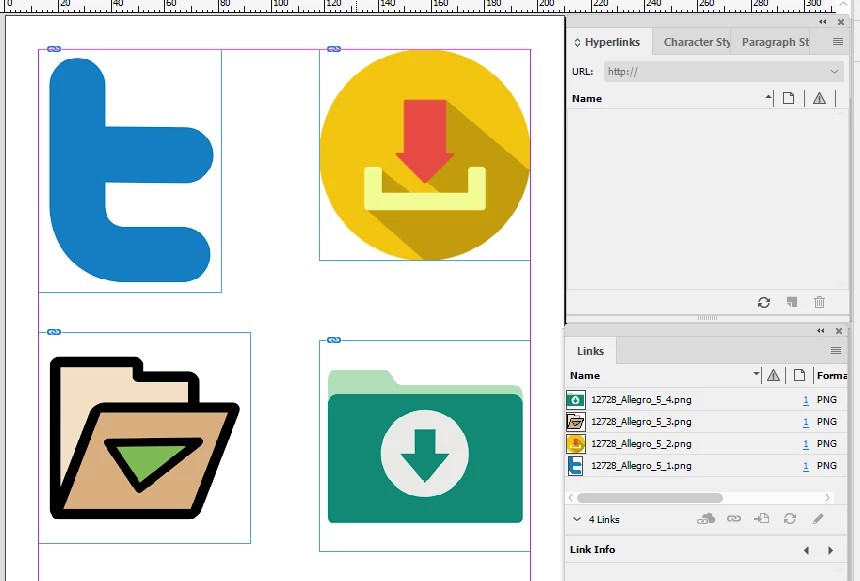
Task: Collapse the 4 Links info chevron
Action: coord(576,519)
